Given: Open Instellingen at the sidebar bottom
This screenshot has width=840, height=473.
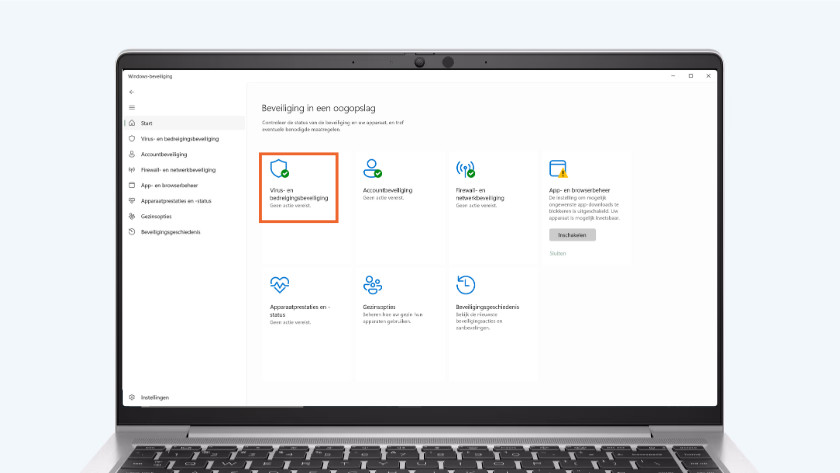Looking at the screenshot, I should coord(154,397).
